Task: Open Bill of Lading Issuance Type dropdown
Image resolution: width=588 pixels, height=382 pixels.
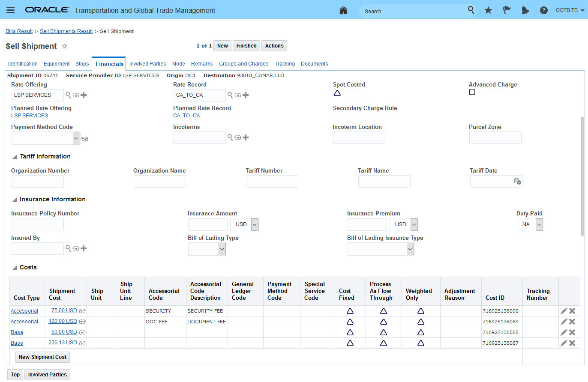Action: pos(410,249)
